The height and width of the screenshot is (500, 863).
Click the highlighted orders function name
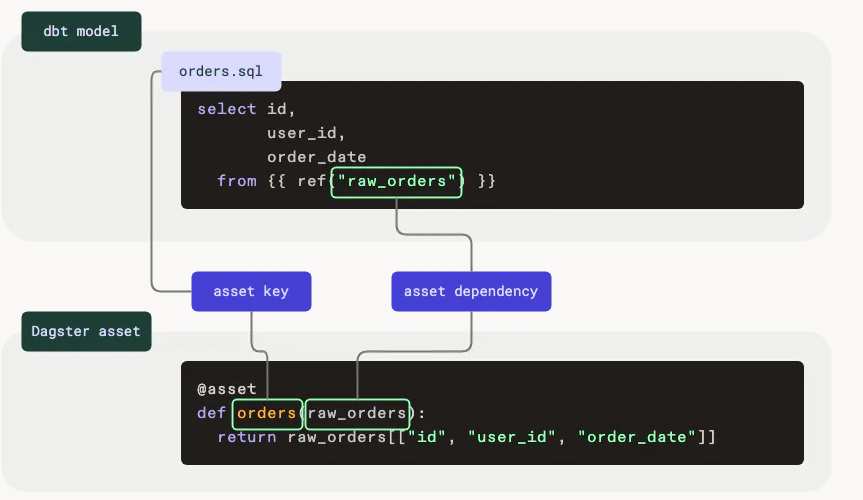point(267,413)
